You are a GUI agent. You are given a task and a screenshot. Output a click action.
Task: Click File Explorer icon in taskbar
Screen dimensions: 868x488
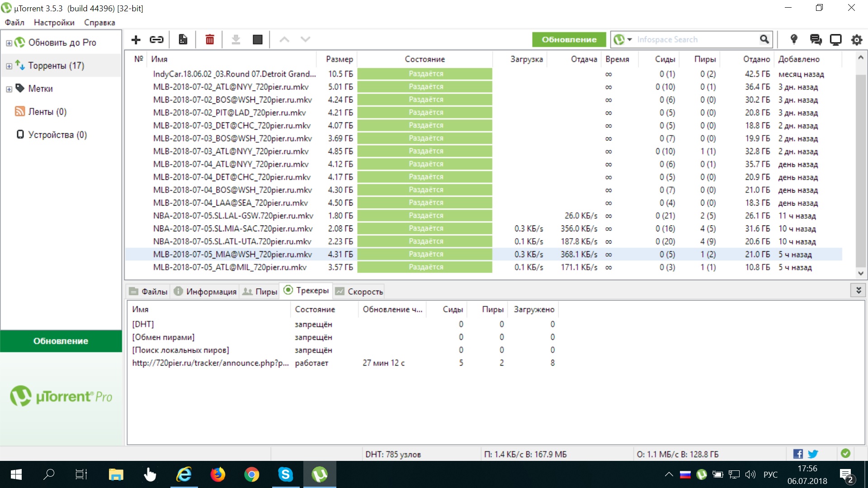116,474
